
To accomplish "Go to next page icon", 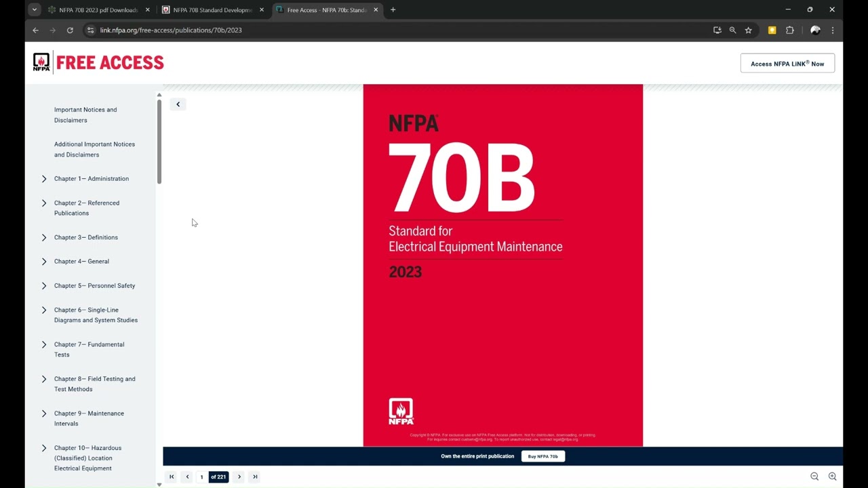I will tap(239, 476).
